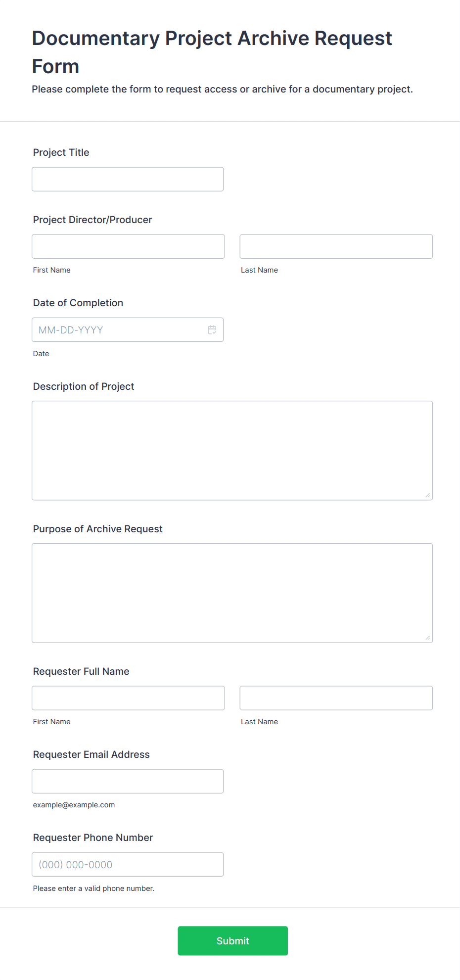Viewport: 460px width, 980px height.
Task: Click the Description of Project label
Action: pos(84,386)
